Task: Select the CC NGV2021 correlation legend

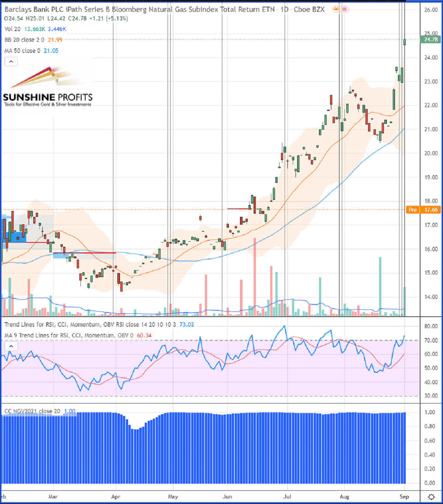Action: tap(32, 411)
